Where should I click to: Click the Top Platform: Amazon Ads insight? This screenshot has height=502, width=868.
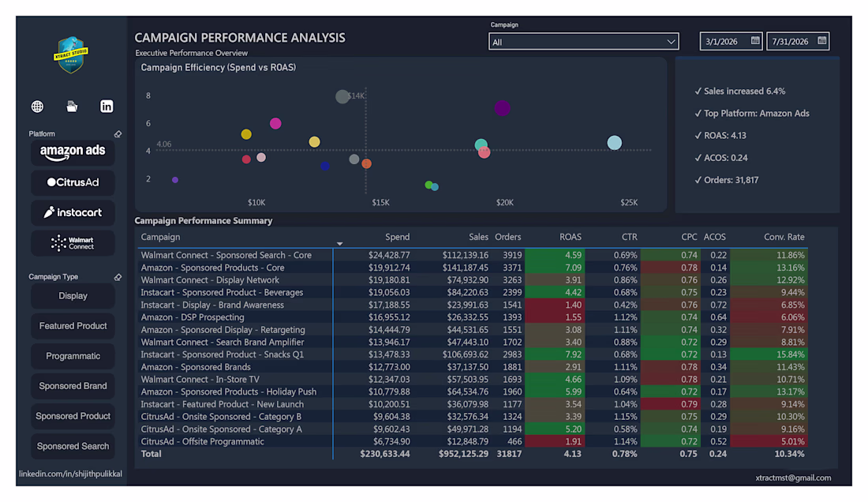click(x=752, y=114)
